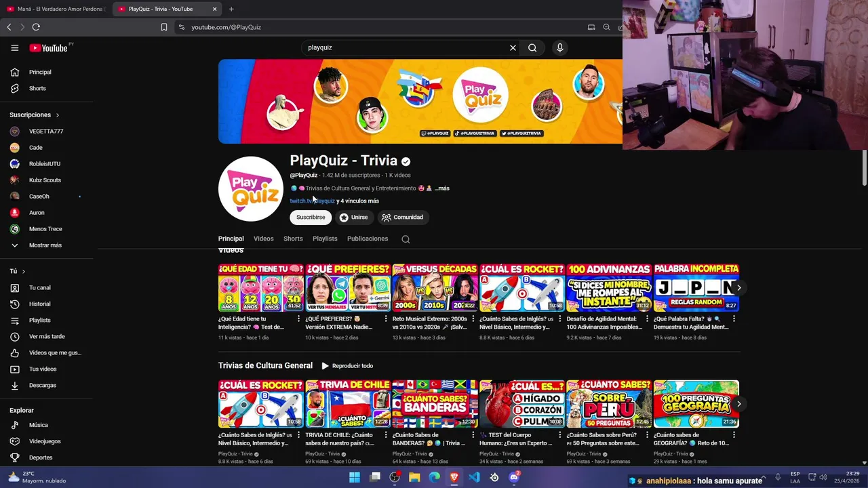Clear the search box with X
This screenshot has height=488, width=868.
[x=513, y=47]
